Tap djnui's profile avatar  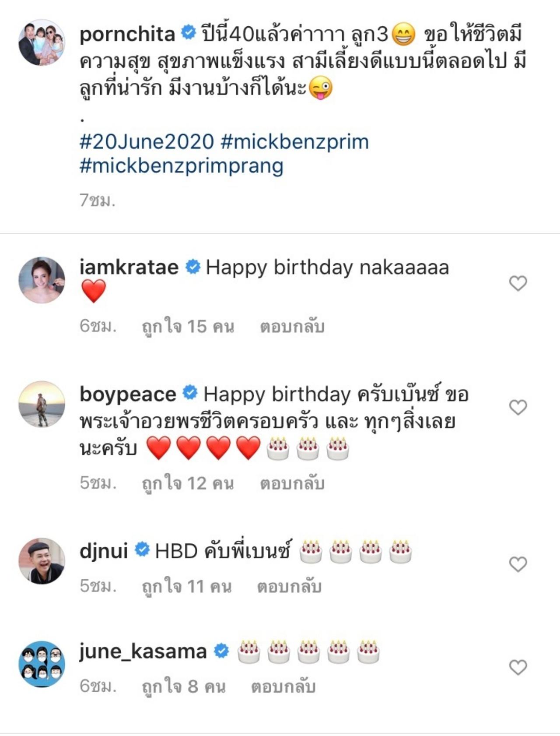pos(42,561)
